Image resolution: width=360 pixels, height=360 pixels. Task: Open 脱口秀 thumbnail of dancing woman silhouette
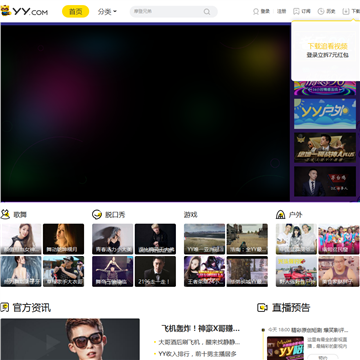pos(113,239)
